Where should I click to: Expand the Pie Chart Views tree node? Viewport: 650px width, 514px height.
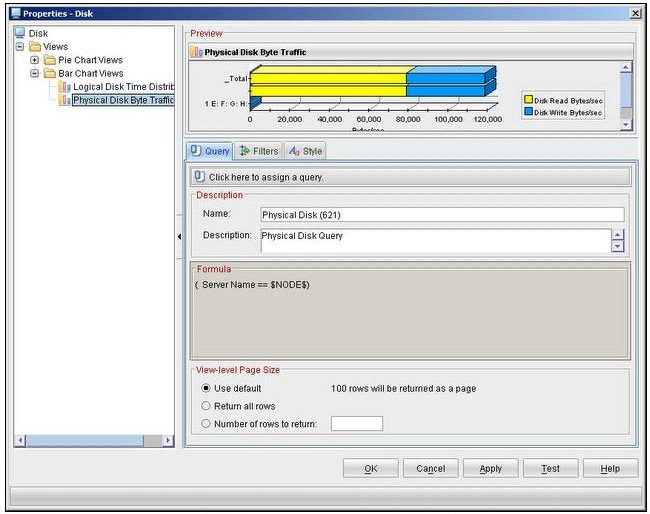(x=35, y=60)
